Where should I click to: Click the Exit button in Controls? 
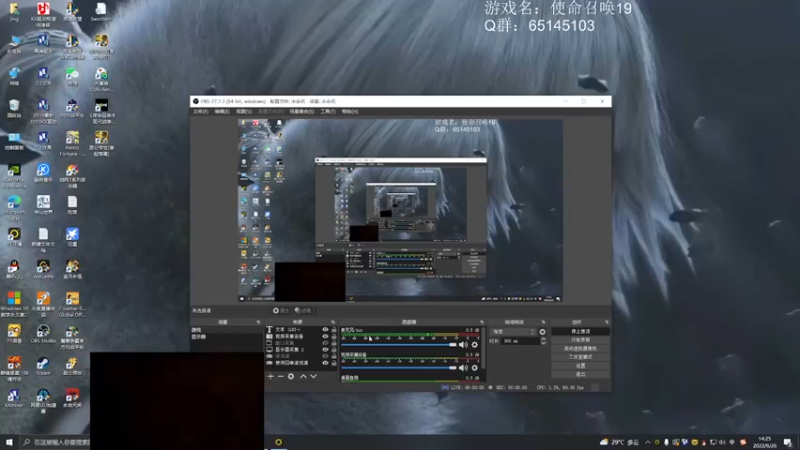(x=581, y=374)
